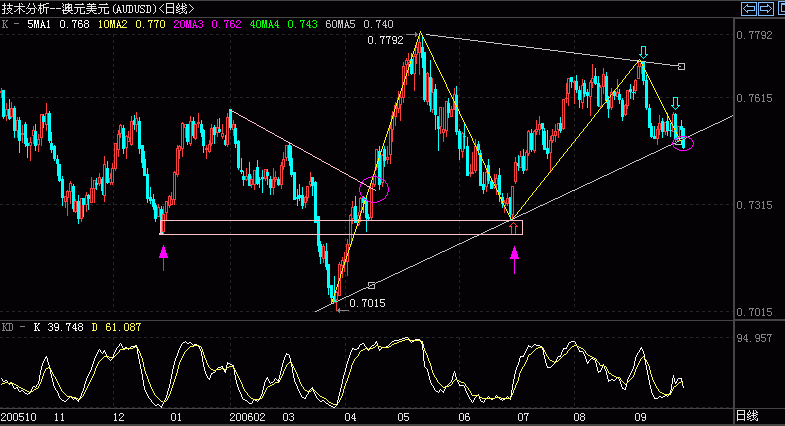Select the 60MA5 0.740 moving average label

pyautogui.click(x=359, y=24)
